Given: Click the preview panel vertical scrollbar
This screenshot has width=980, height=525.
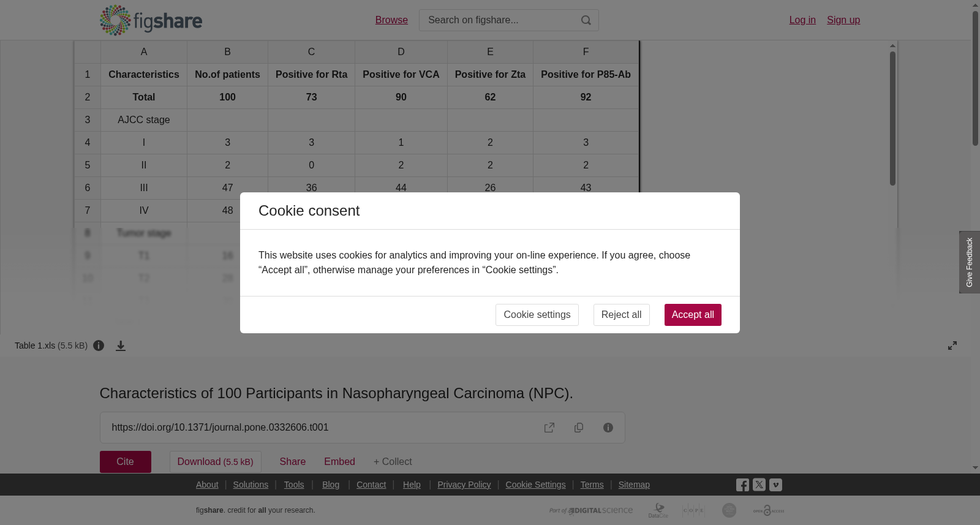Looking at the screenshot, I should [x=893, y=118].
